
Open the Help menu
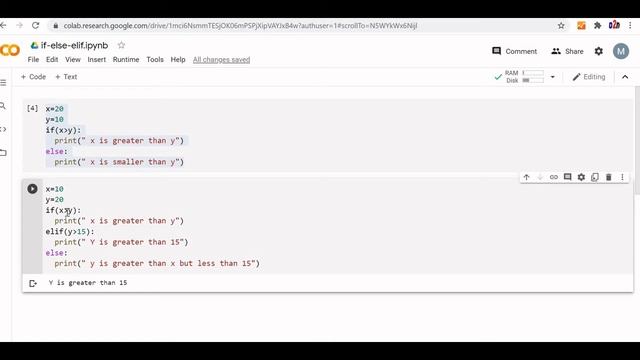pos(178,60)
